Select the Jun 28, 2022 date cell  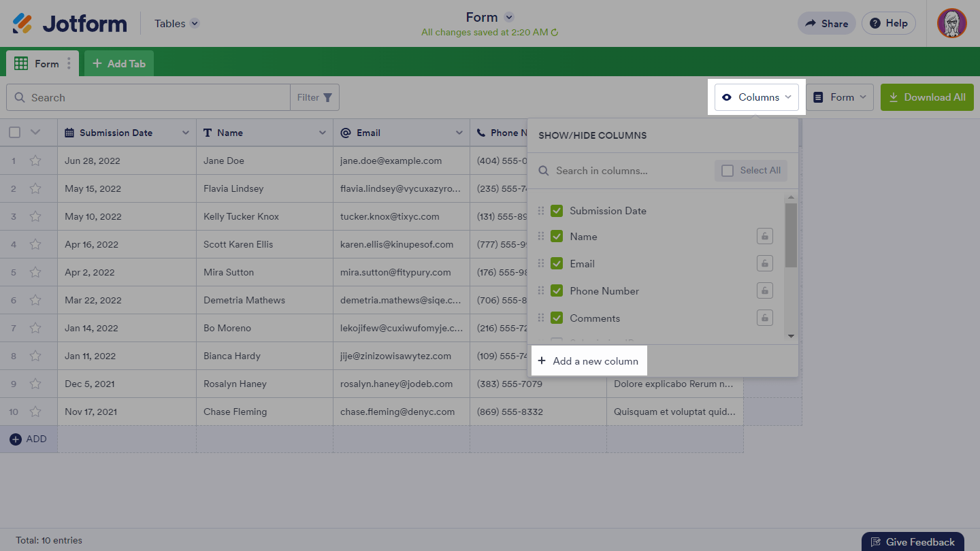127,161
